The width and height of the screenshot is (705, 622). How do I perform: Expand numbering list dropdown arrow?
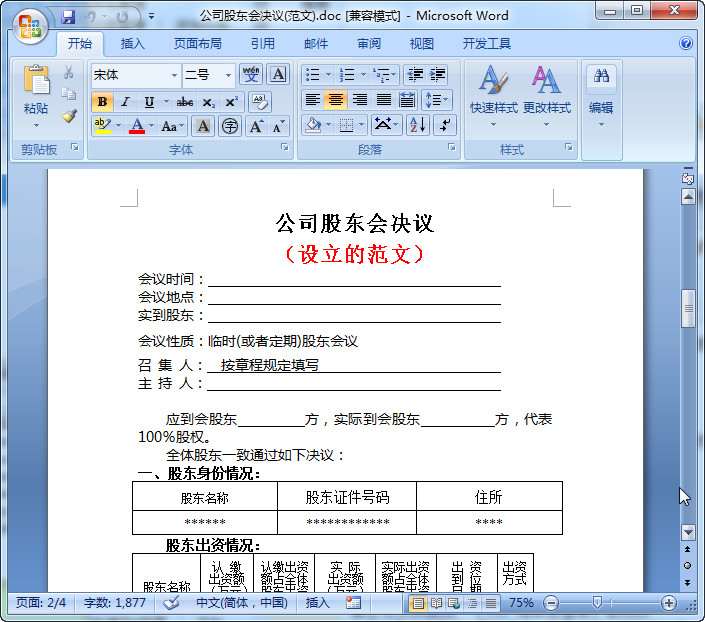pyautogui.click(x=363, y=75)
